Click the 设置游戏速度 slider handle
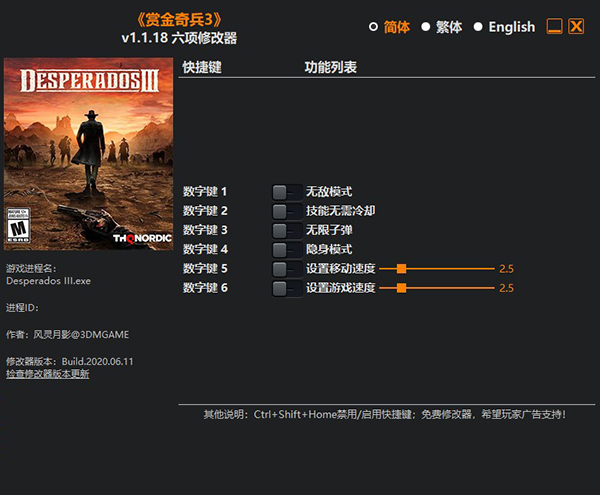Viewport: 600px width, 495px height. pyautogui.click(x=401, y=288)
